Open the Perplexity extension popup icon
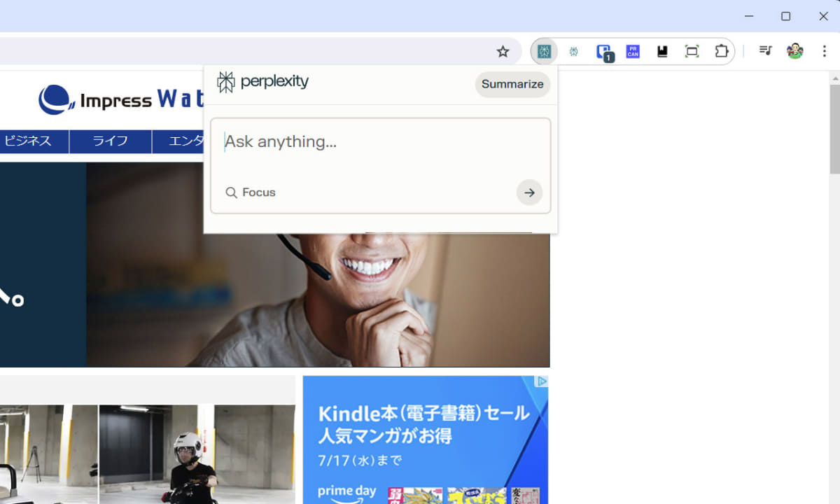840x504 pixels. (544, 51)
